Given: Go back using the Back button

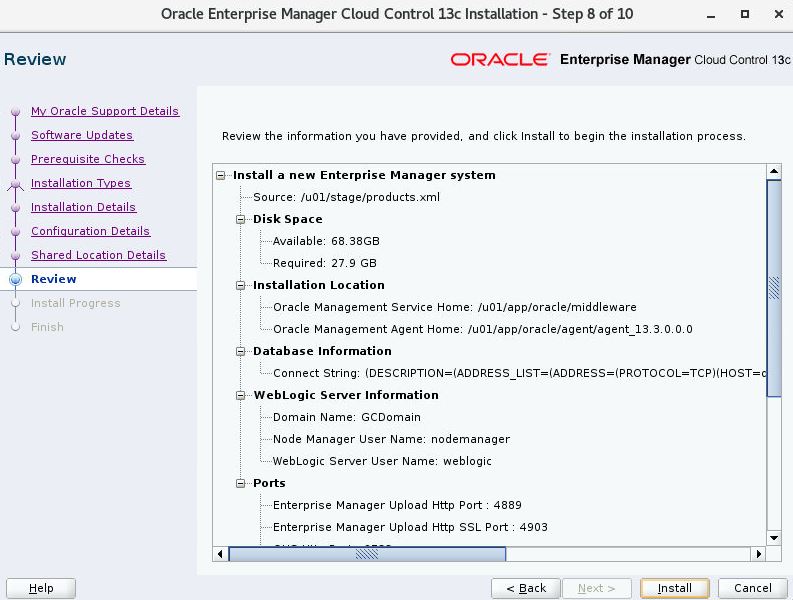Looking at the screenshot, I should [x=525, y=588].
